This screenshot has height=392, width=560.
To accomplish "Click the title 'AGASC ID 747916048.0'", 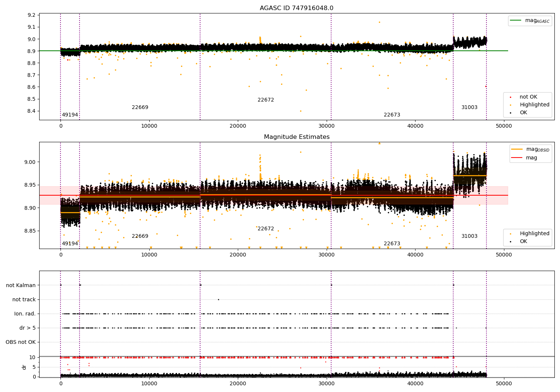I will (296, 8).
